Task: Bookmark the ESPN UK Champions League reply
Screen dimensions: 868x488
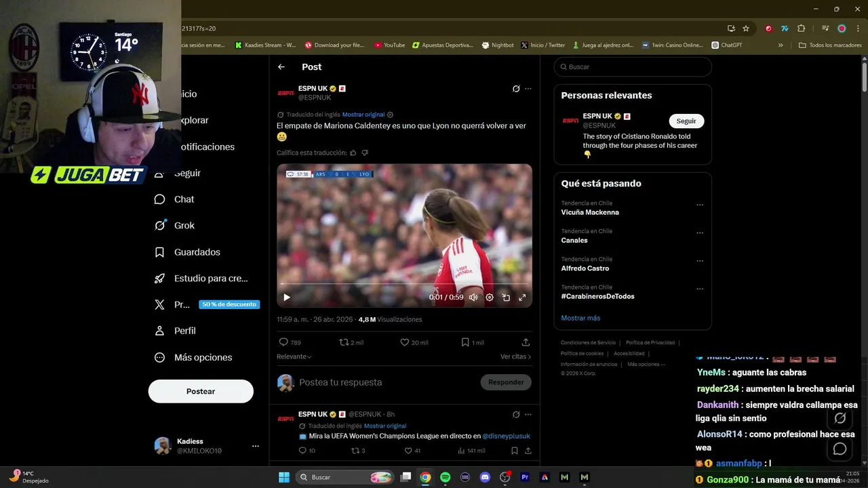Action: [515, 451]
